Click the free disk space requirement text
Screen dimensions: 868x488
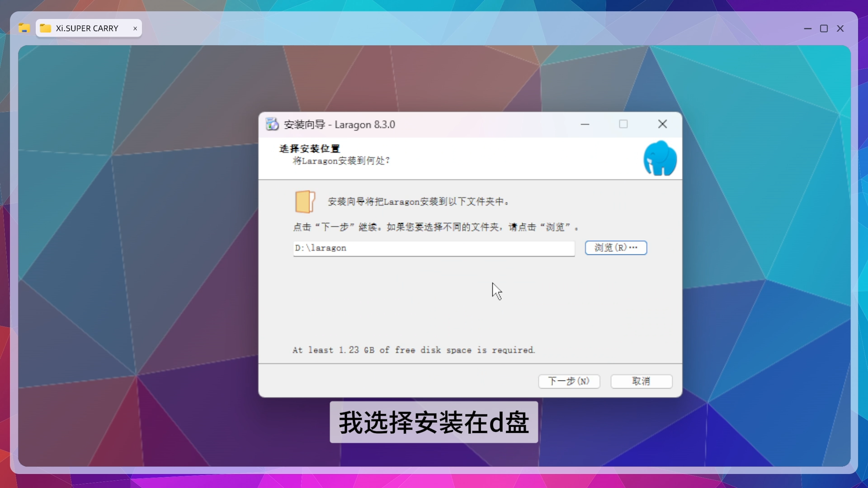(413, 350)
